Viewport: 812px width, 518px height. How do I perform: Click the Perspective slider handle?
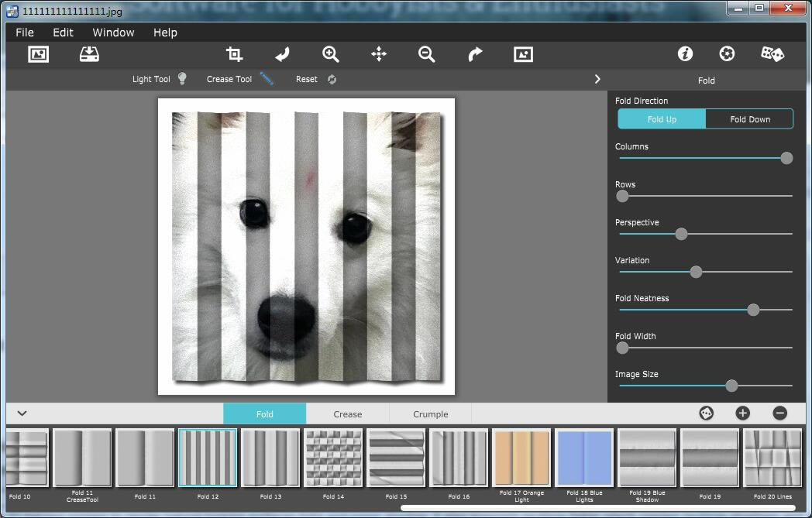coord(681,234)
